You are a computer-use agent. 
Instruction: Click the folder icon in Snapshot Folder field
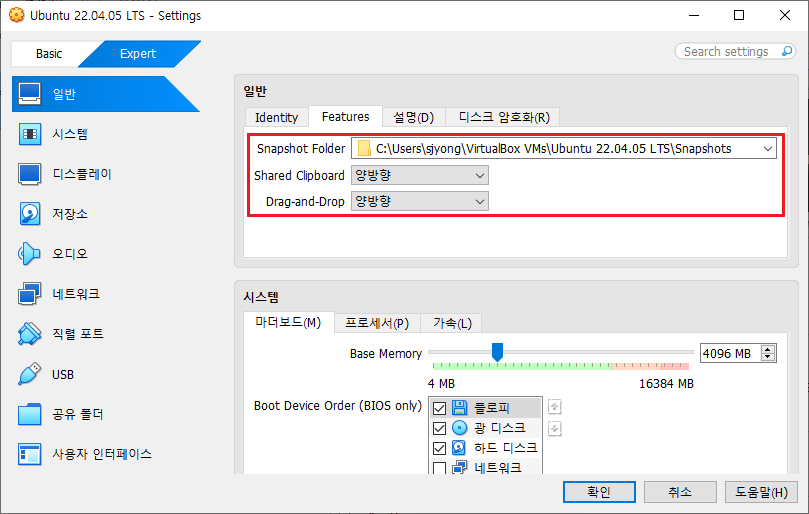click(x=364, y=149)
